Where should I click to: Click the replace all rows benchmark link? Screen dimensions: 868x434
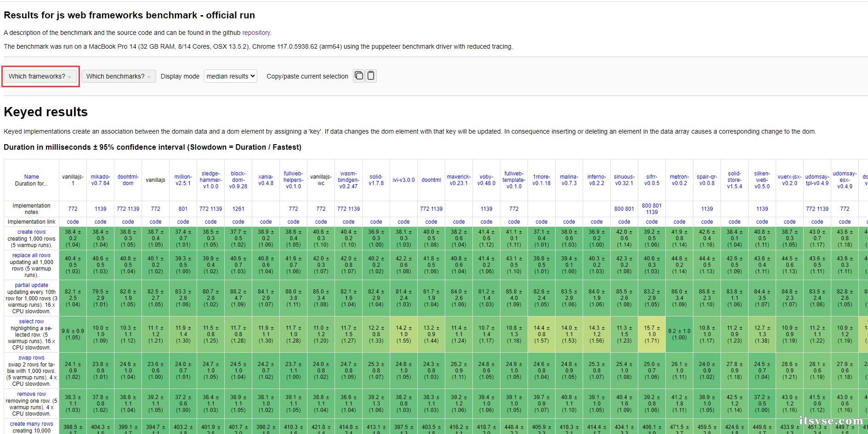coord(31,255)
